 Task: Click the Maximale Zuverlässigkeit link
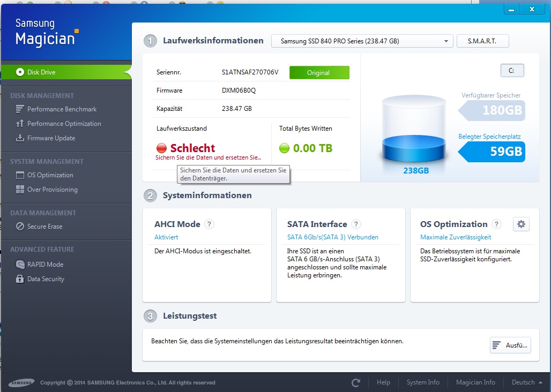[456, 237]
